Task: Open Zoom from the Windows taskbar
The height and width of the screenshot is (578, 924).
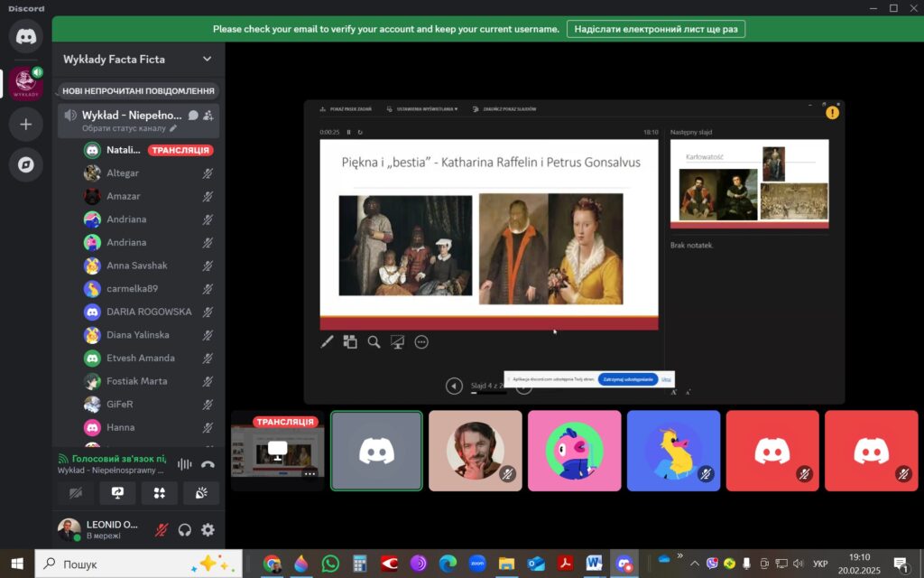Action: 476,564
